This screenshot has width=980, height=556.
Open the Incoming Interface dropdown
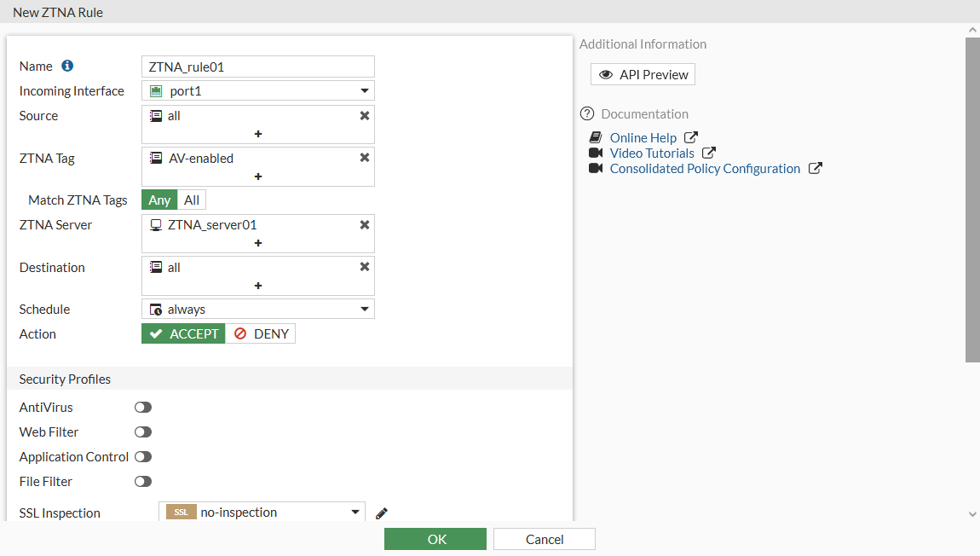click(258, 90)
